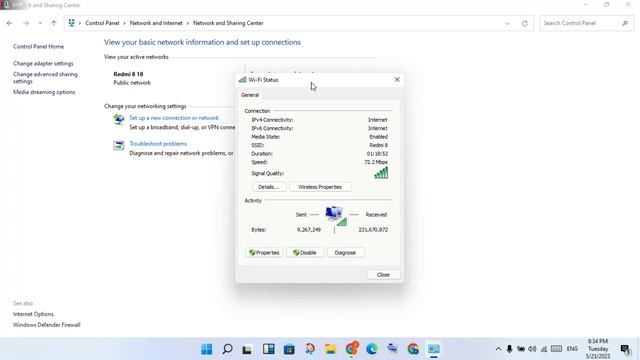Click Troubleshoot problems link
Image resolution: width=640 pixels, height=360 pixels.
pyautogui.click(x=158, y=144)
